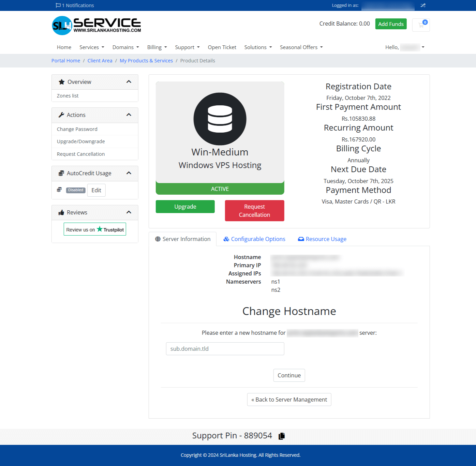Click the SLH Service logo
The image size is (476, 466).
click(96, 26)
